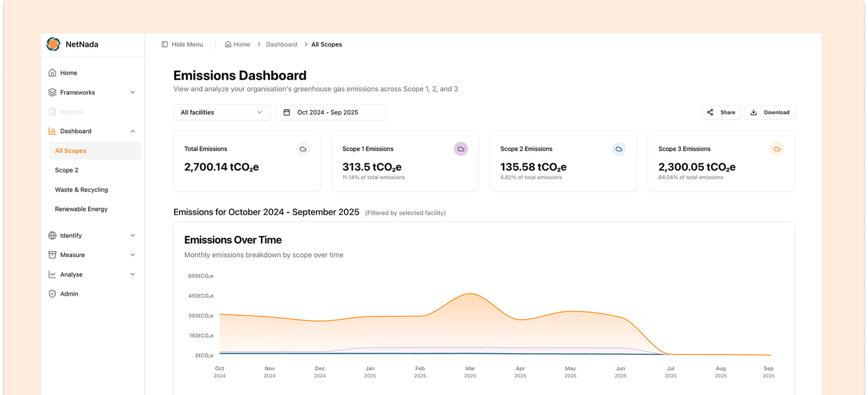The image size is (868, 395).
Task: Go to Scope 2 dashboard item
Action: click(67, 170)
